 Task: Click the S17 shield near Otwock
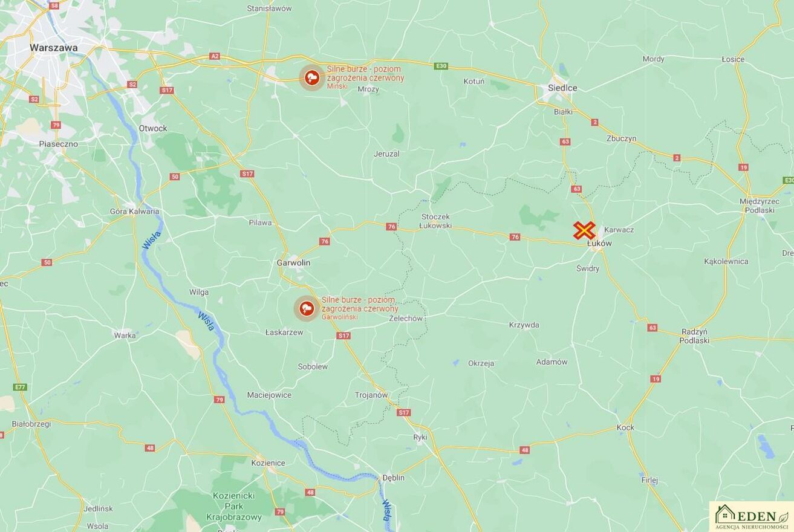167,90
